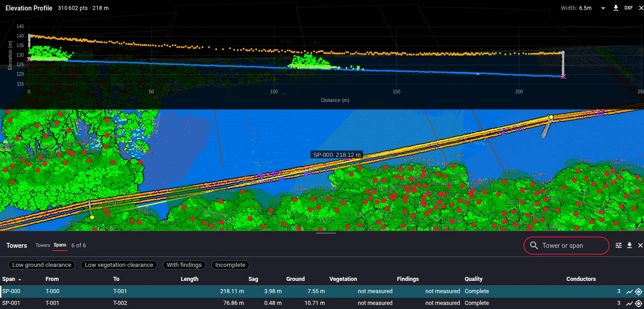Toggle Low ground clearance filter chip
The image size is (644, 309).
point(42,265)
